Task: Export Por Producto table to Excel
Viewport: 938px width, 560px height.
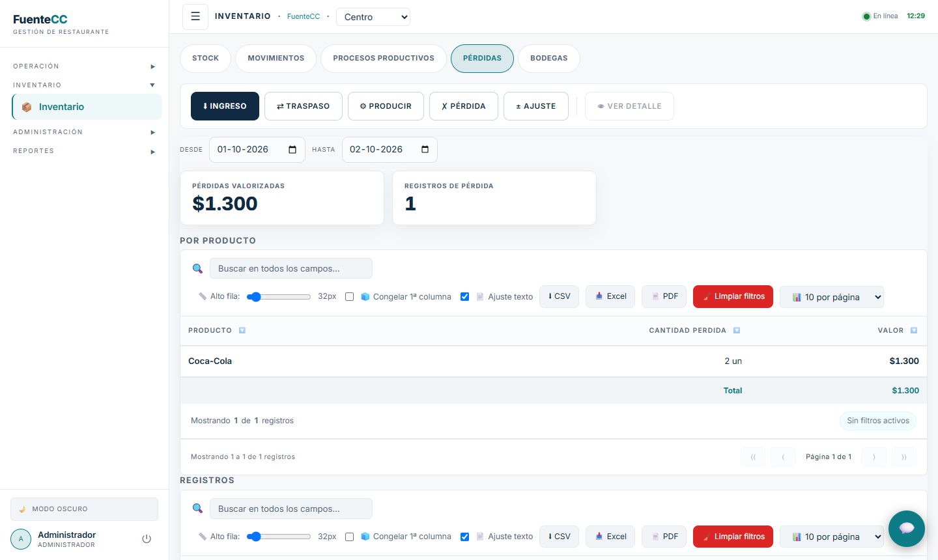Action: (610, 296)
